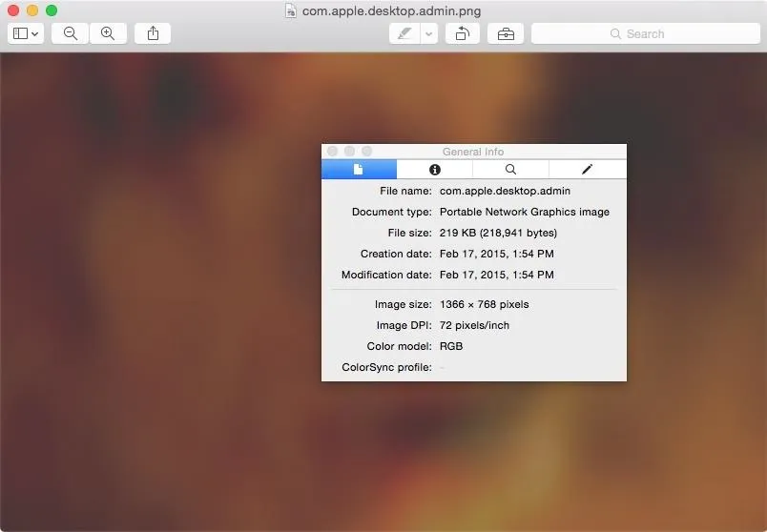Click the document proxy icon in title
767x532 pixels.
point(291,10)
